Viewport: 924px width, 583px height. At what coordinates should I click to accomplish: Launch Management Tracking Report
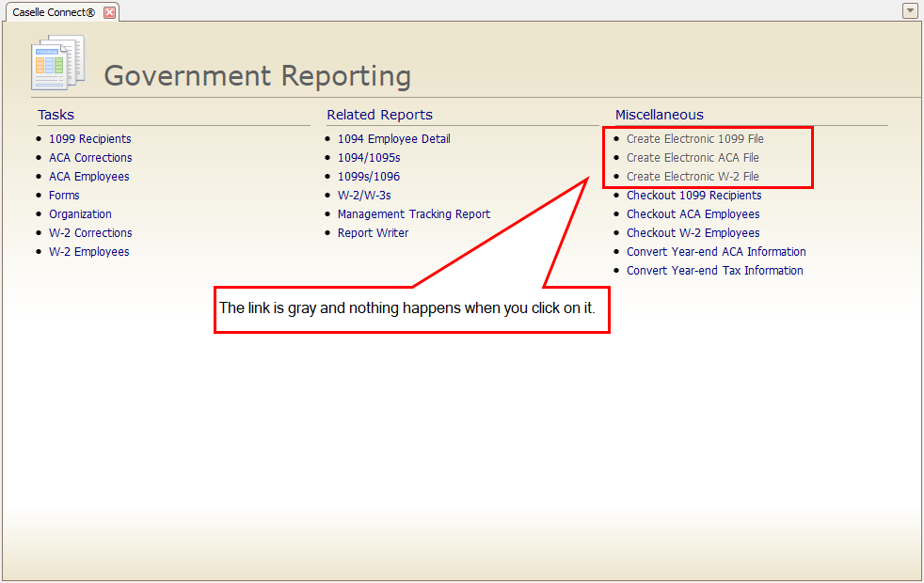click(414, 214)
